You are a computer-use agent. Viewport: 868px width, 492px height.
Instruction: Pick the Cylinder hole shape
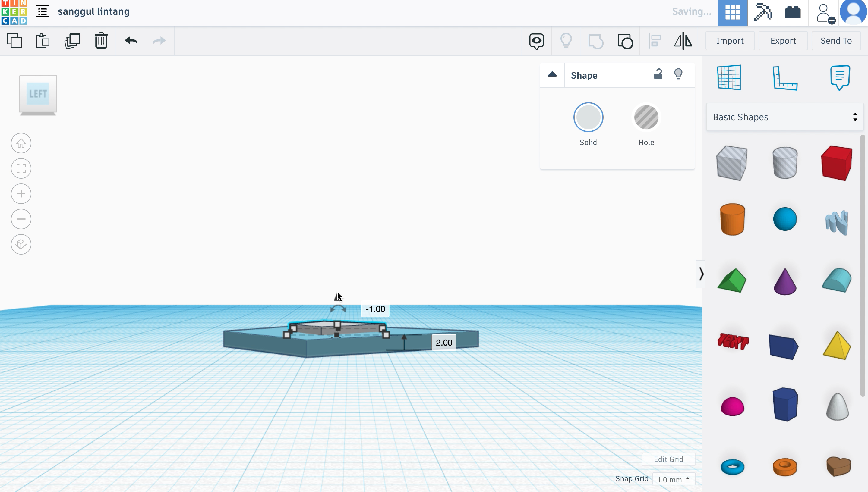point(785,163)
